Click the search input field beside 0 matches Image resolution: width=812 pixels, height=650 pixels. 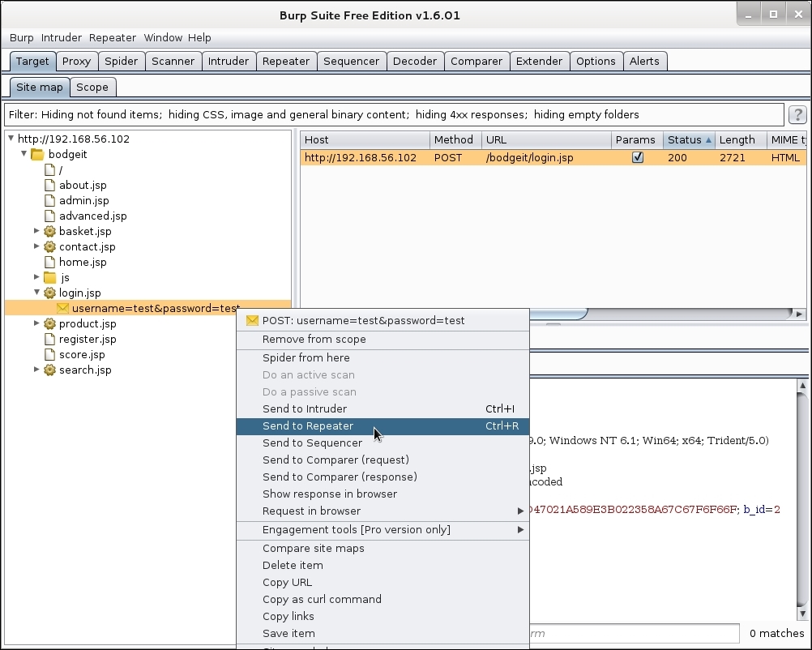pyautogui.click(x=634, y=634)
